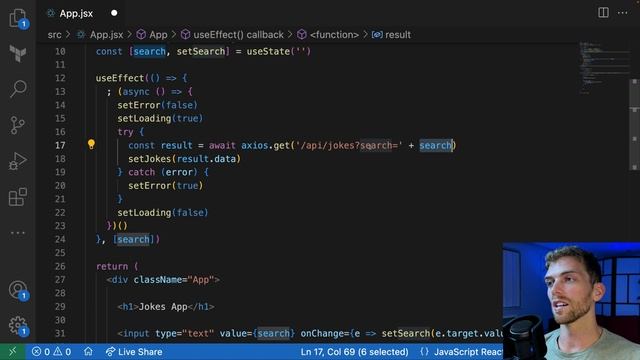Start Live Share session
640x360 pixels.
click(x=134, y=351)
